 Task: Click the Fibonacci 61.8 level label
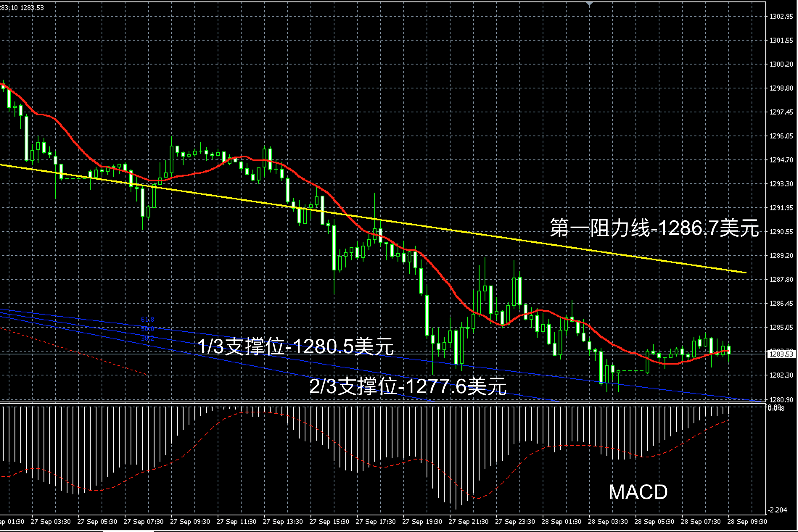147,319
